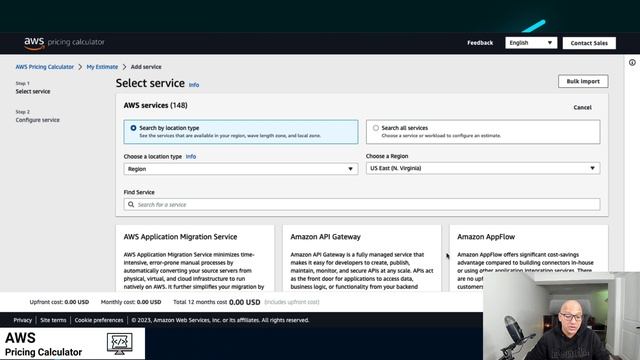Focus the Search for a service field

(x=362, y=204)
